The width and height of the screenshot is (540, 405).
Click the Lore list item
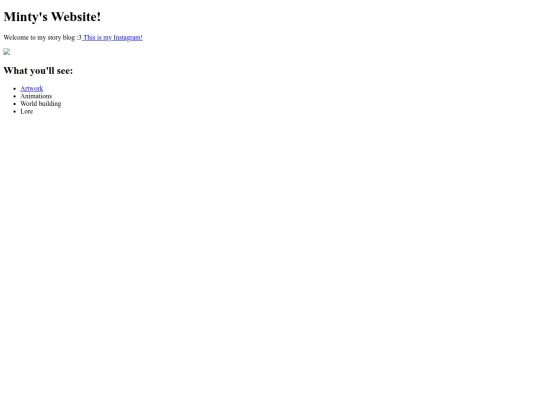(27, 111)
